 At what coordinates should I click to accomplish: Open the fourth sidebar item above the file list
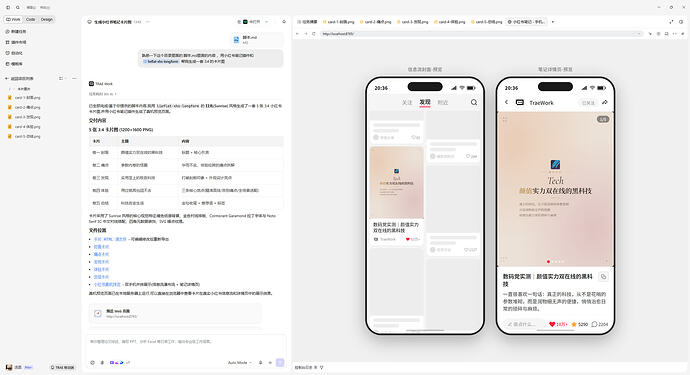click(x=14, y=64)
